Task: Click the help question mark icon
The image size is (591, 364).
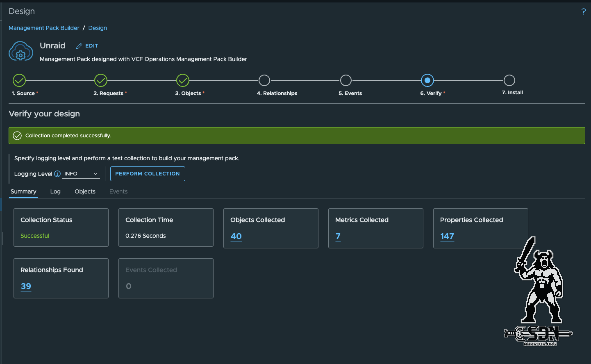Action: click(583, 11)
